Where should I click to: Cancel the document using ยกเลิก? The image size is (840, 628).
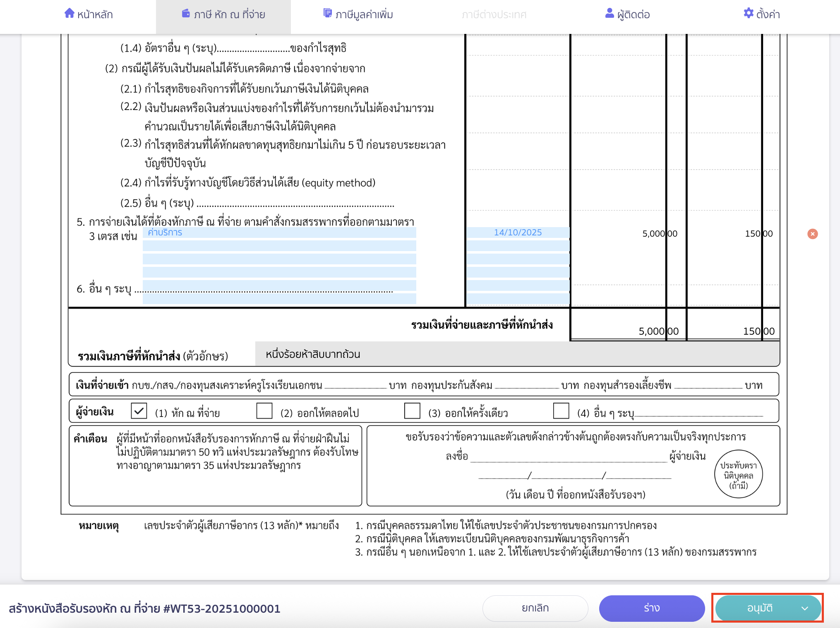[535, 608]
